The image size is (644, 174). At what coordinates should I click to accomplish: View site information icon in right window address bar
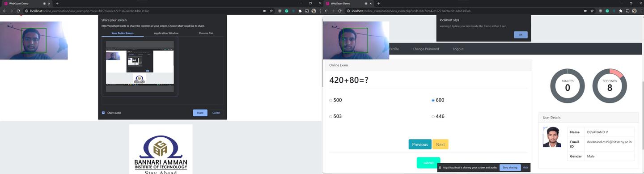click(348, 11)
